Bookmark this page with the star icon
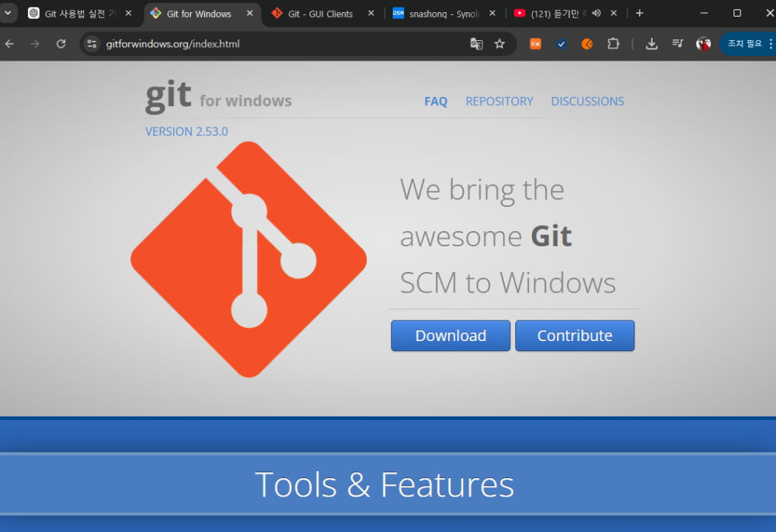The width and height of the screenshot is (776, 532). click(499, 44)
